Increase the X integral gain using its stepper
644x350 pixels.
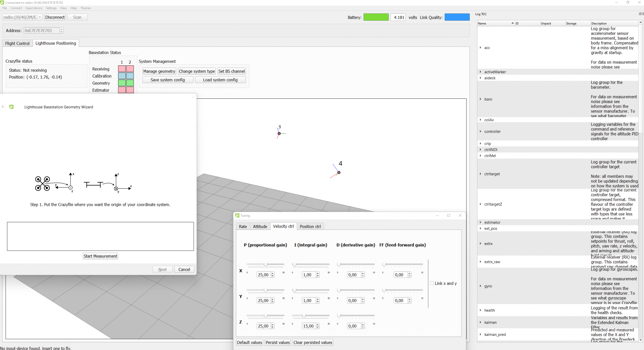tap(318, 273)
